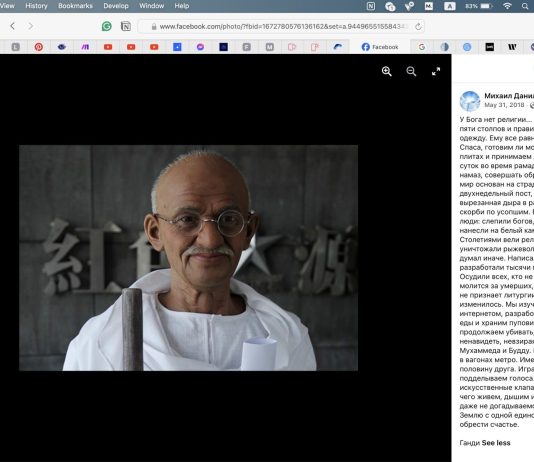Zoom out of the photo
The image size is (534, 462).
(x=411, y=71)
